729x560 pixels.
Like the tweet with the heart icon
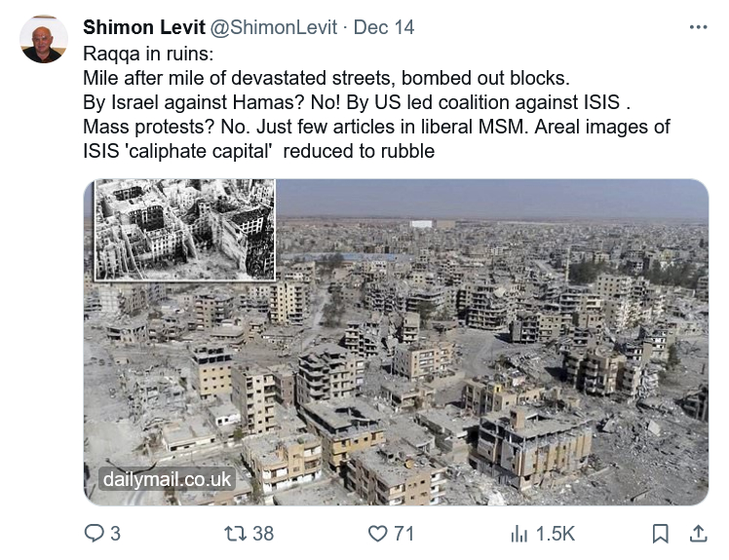coord(377,533)
